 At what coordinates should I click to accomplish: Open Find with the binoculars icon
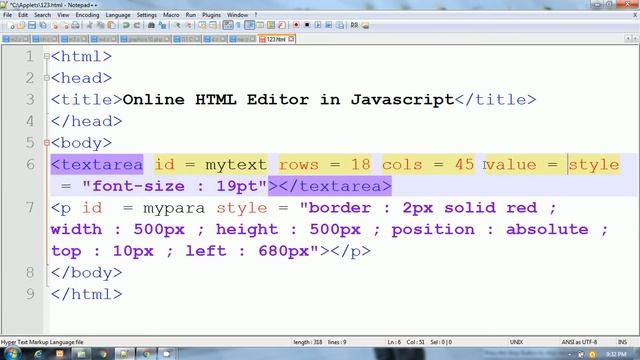coord(151,25)
